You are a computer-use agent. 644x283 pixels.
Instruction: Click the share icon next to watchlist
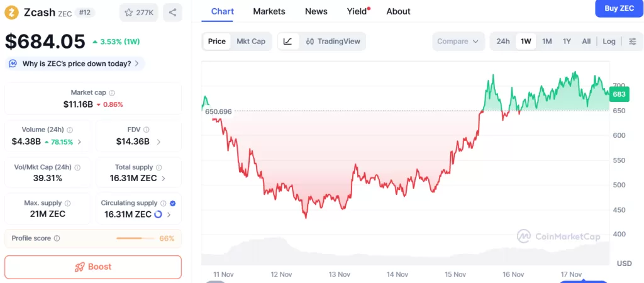tap(172, 13)
